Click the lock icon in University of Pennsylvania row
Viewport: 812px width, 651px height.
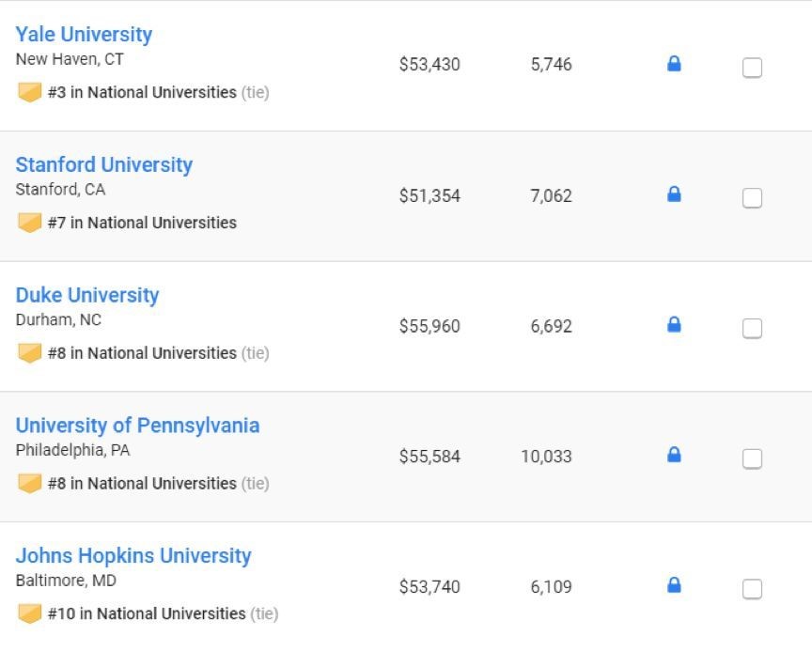tap(674, 455)
